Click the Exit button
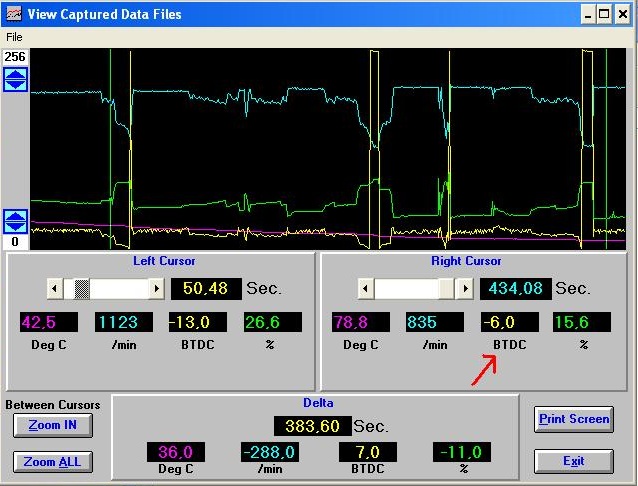 coord(574,461)
